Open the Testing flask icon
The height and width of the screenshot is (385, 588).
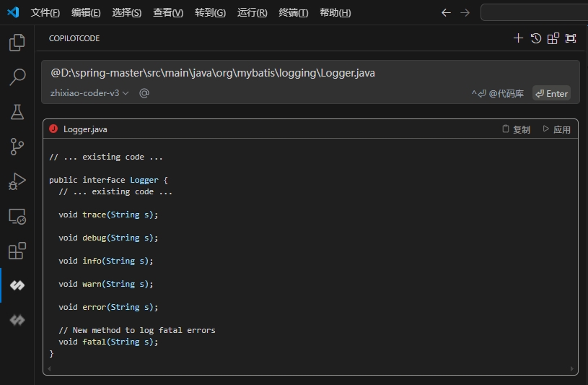tap(17, 112)
